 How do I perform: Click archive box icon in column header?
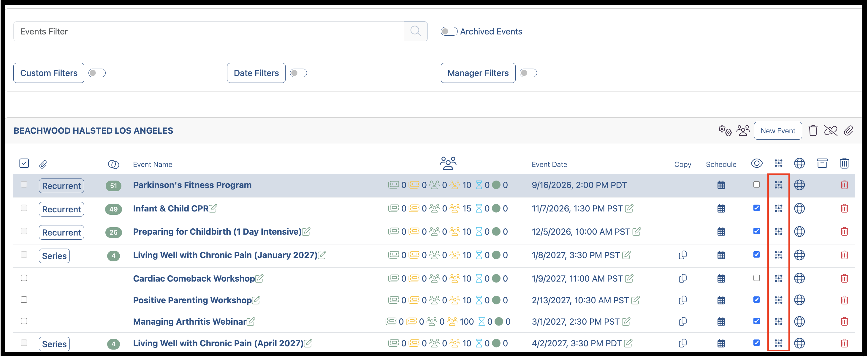[822, 163]
